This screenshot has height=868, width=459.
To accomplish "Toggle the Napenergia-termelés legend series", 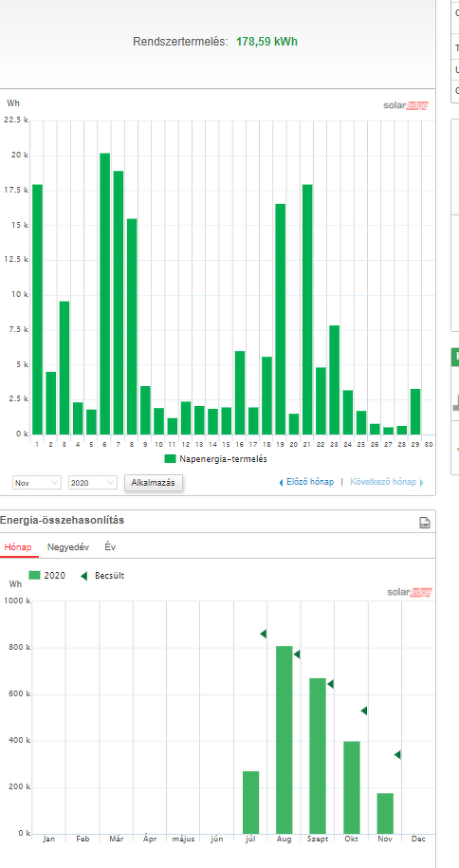I will pyautogui.click(x=216, y=459).
